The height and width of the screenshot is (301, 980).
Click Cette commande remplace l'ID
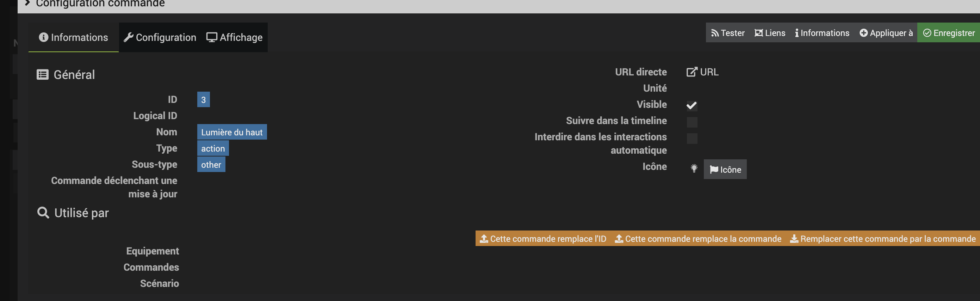click(x=543, y=239)
